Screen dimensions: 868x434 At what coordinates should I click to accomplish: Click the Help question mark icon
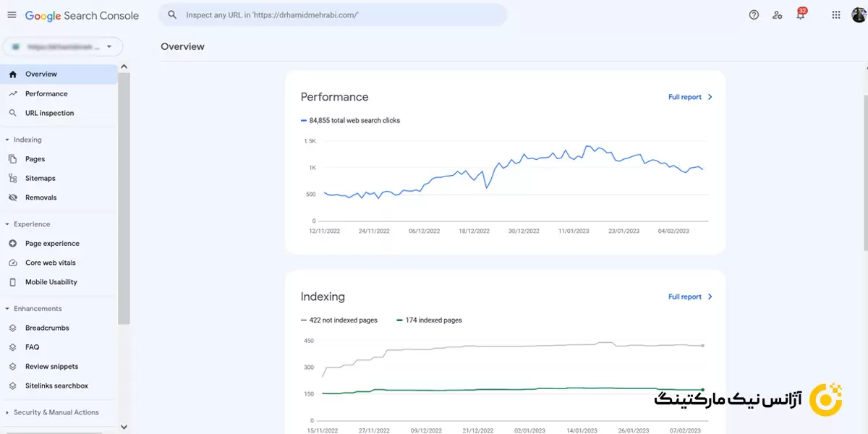pos(754,14)
